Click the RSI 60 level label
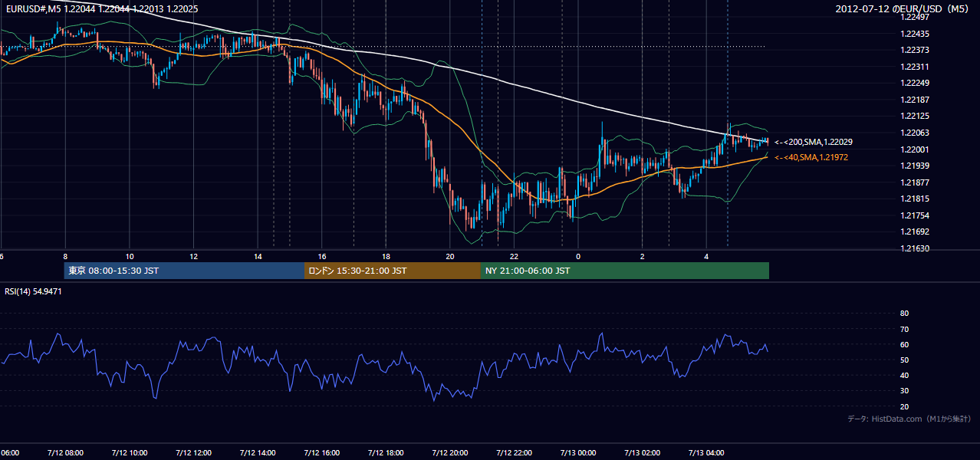The width and height of the screenshot is (980, 460). tap(904, 344)
